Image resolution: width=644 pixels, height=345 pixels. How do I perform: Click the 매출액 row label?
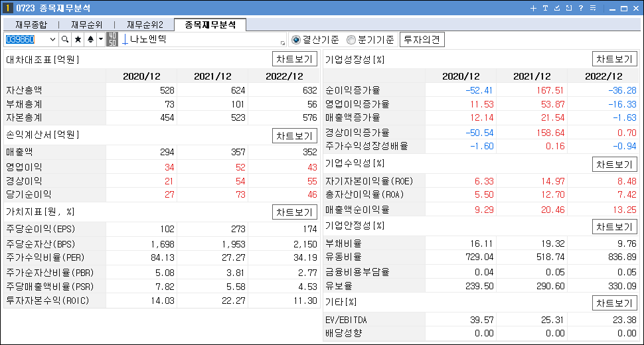[x=19, y=152]
